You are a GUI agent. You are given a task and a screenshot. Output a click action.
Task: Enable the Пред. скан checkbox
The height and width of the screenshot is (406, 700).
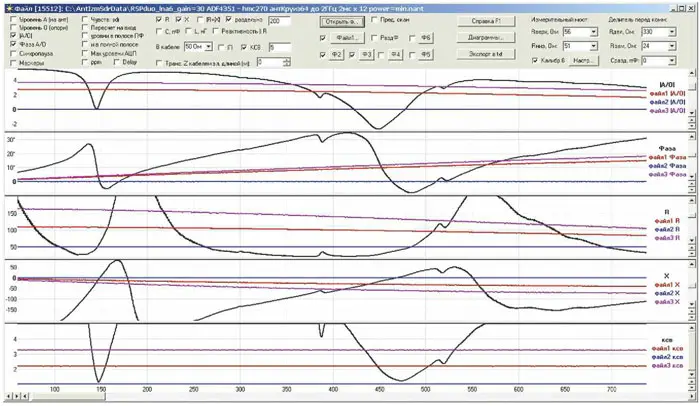point(373,19)
